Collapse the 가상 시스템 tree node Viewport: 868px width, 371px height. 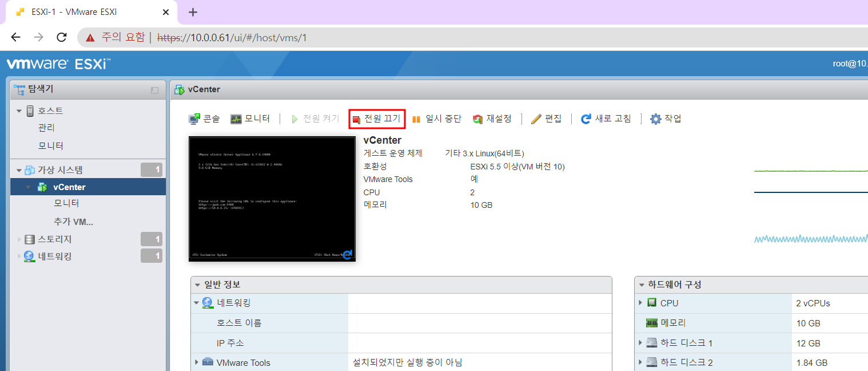[x=19, y=170]
